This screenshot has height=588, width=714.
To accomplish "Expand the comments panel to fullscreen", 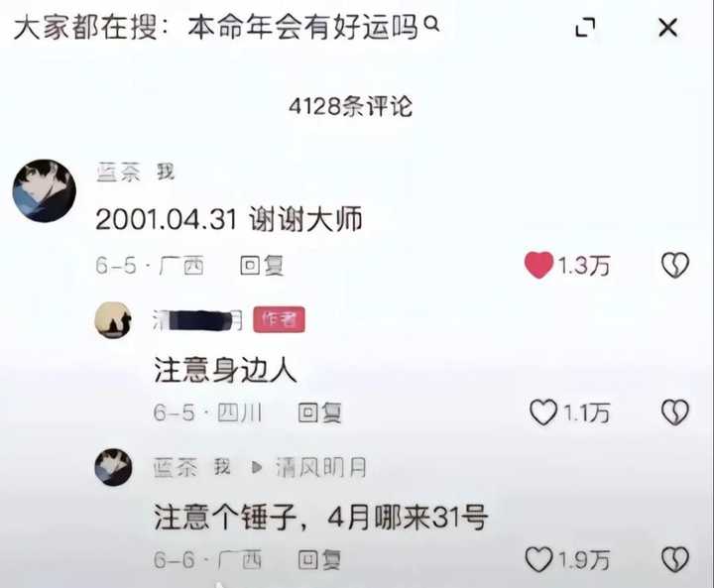I will point(585,28).
